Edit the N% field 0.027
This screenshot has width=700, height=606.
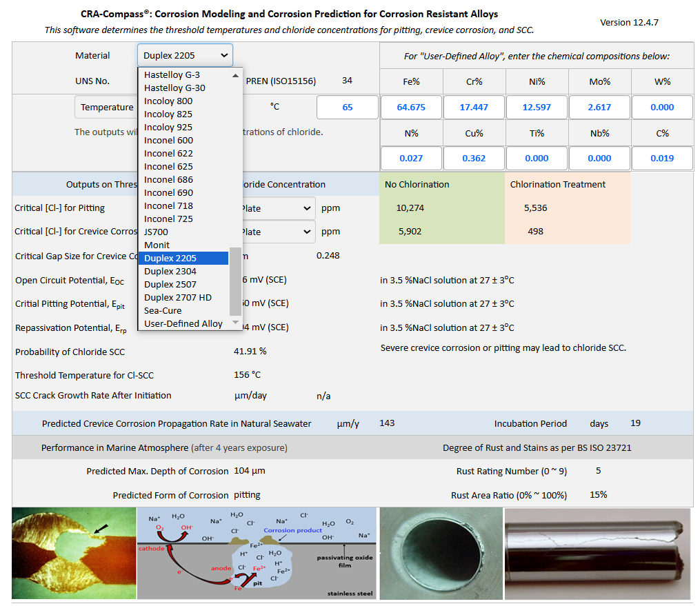(x=411, y=159)
